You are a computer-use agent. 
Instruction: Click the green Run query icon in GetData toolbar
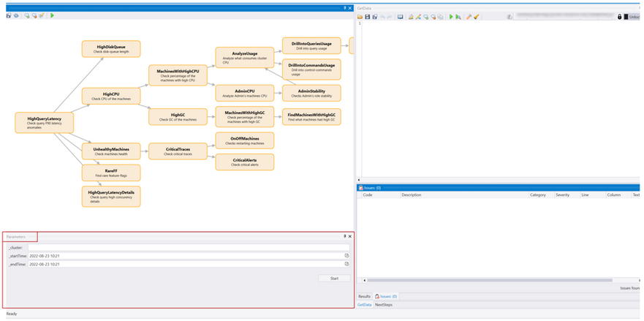(x=452, y=16)
